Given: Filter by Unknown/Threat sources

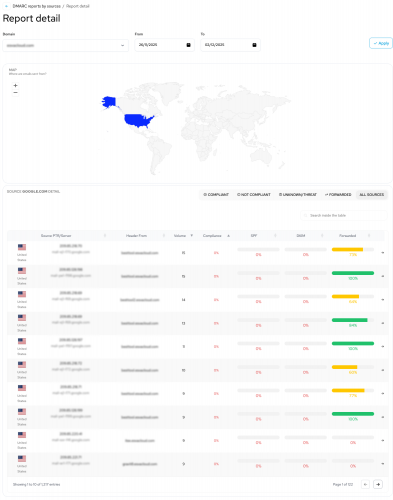Looking at the screenshot, I should (x=298, y=195).
